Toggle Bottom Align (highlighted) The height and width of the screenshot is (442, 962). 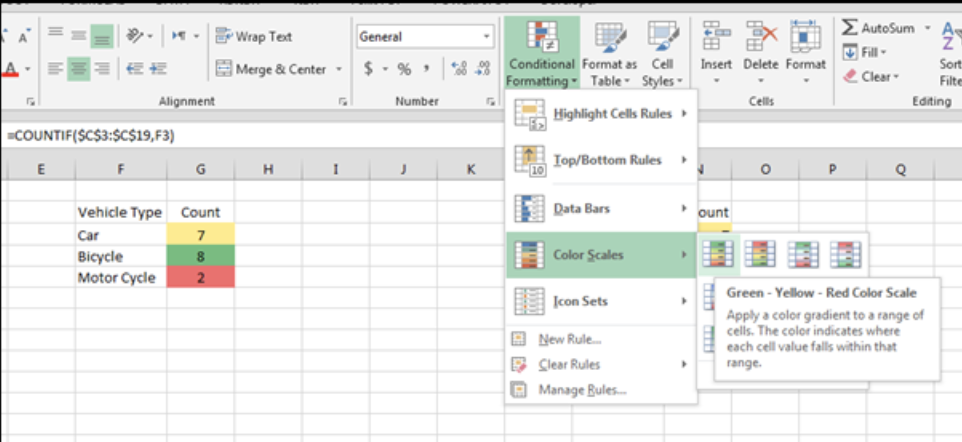click(x=102, y=37)
